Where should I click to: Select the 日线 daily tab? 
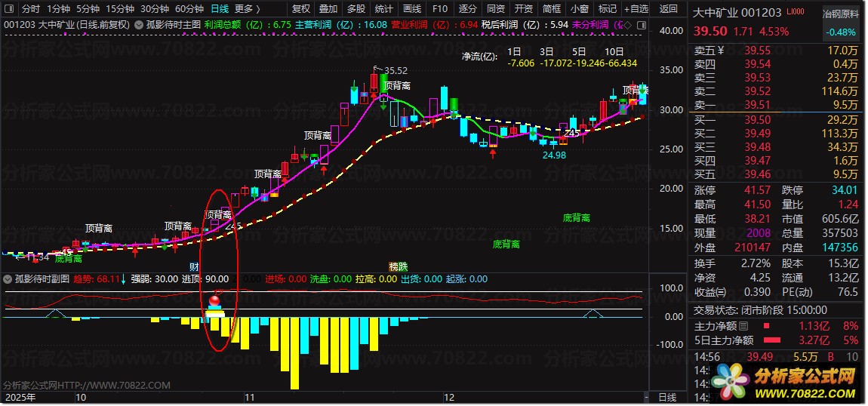(219, 9)
